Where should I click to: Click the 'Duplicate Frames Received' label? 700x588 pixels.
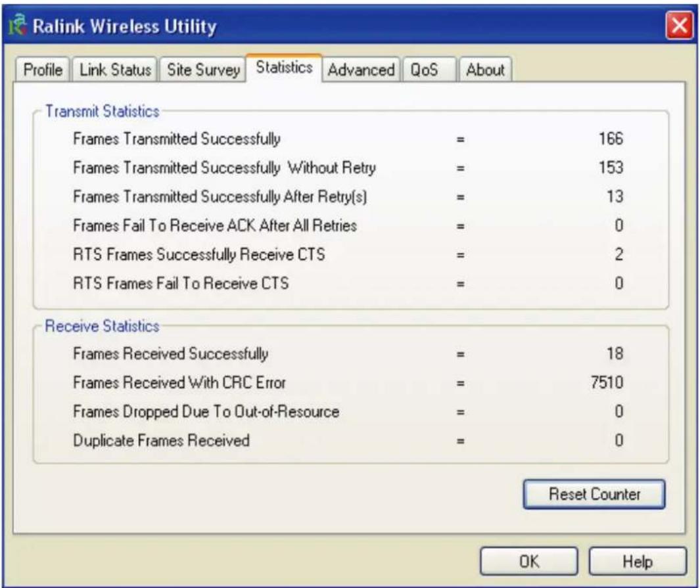coord(161,441)
